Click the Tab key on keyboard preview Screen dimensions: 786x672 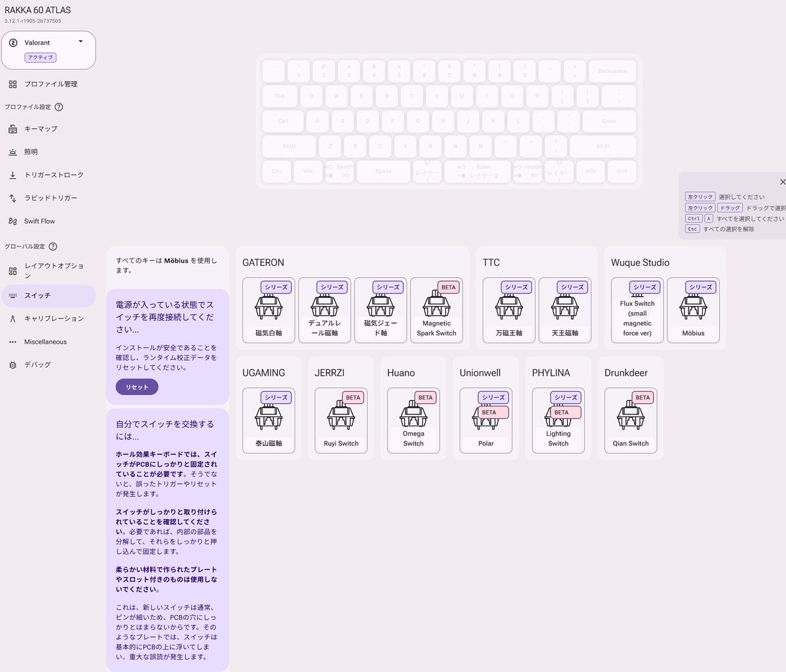tap(280, 96)
